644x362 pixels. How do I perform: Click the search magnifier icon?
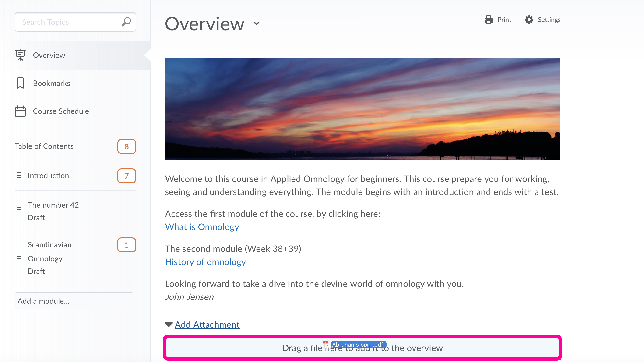tap(126, 22)
